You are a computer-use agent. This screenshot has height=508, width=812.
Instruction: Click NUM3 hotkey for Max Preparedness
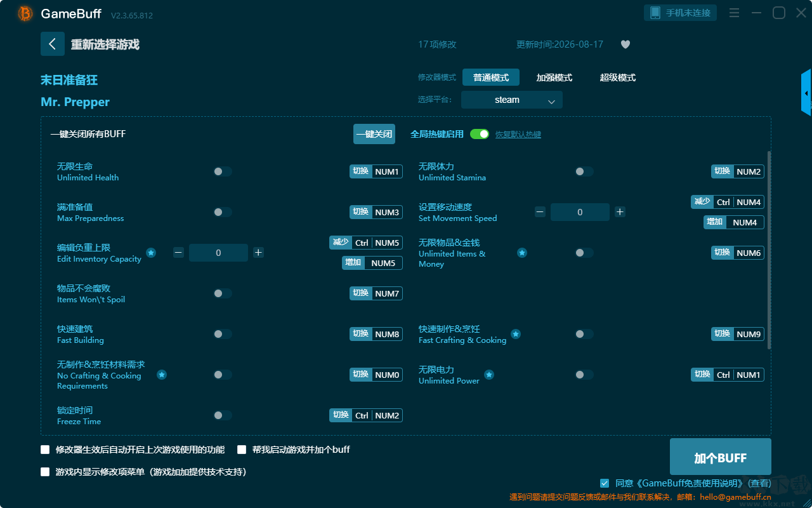[x=376, y=212]
